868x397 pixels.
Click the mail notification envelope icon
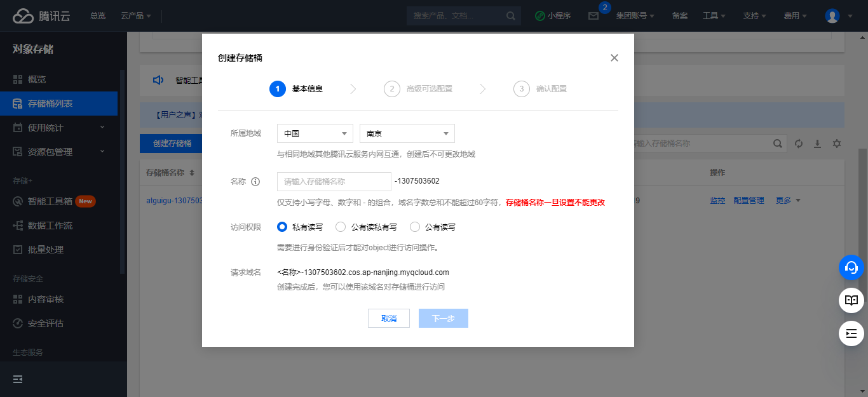[593, 16]
